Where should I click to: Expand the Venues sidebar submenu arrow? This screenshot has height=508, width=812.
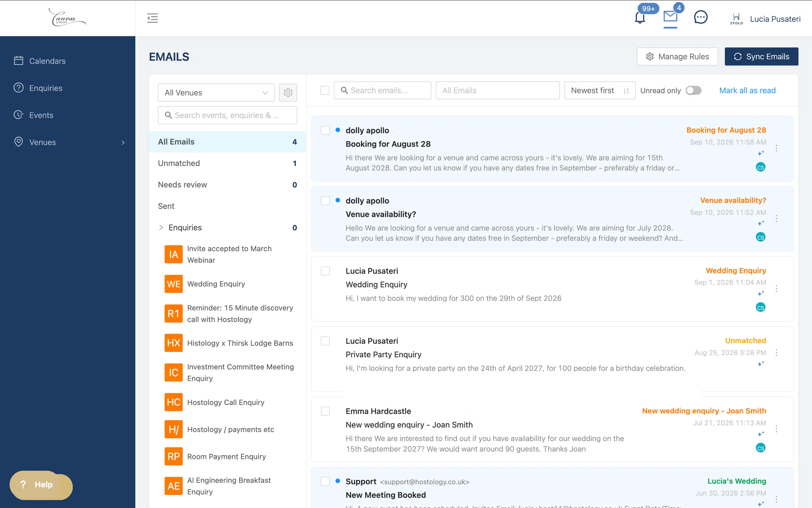(123, 142)
